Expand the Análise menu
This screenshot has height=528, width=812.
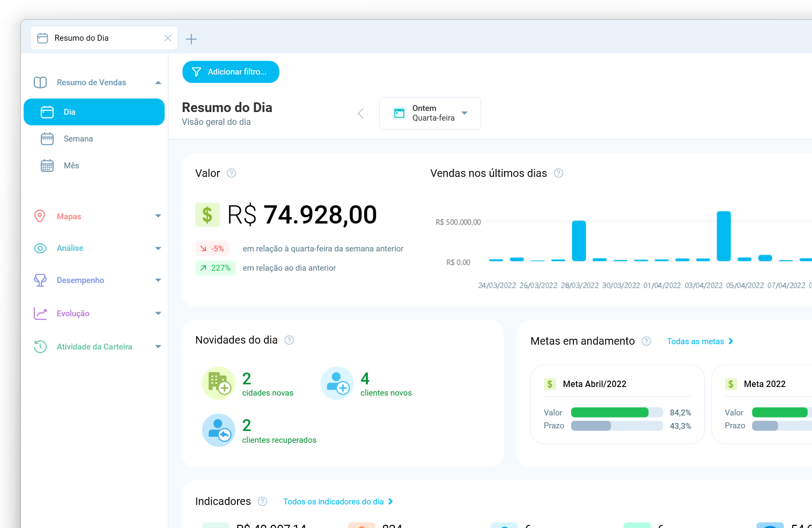click(x=158, y=248)
